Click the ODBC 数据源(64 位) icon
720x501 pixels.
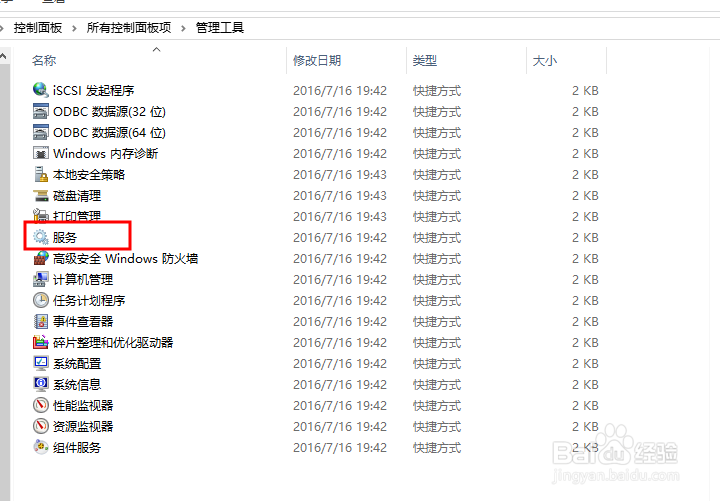(41, 132)
